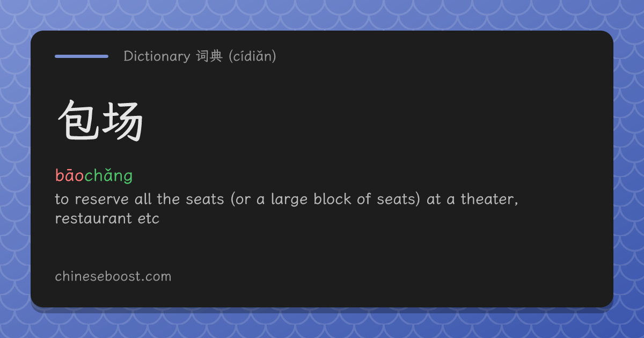Click the word 'etc' ending the definition
644x338 pixels.
[x=149, y=219]
